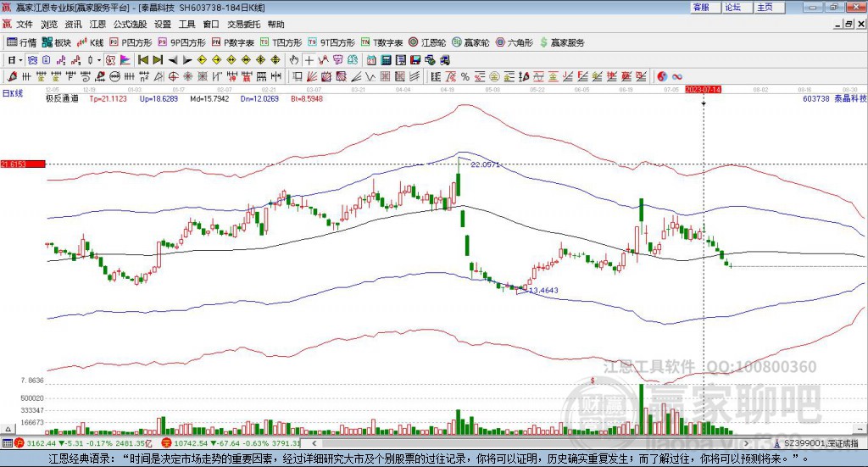Click the 22.0571 high price label
This screenshot has height=467, width=868.
pyautogui.click(x=485, y=164)
